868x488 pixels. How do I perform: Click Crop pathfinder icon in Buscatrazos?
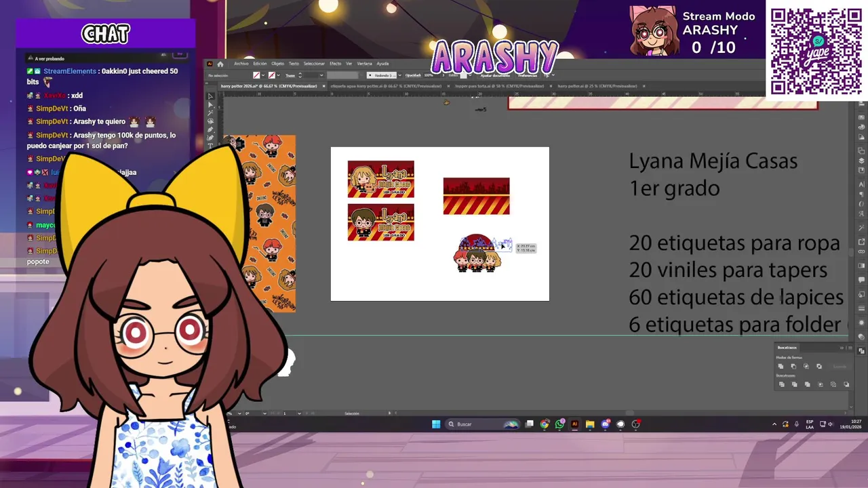pos(821,384)
